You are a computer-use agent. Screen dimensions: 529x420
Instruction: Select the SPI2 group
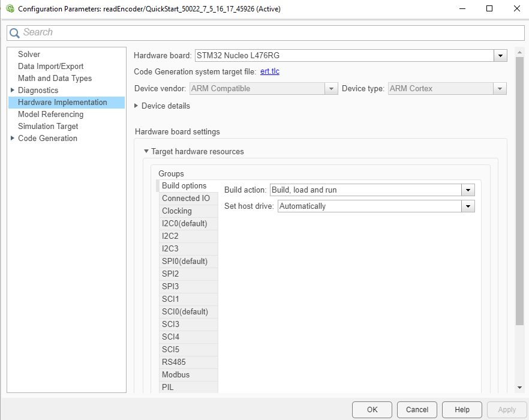188,274
